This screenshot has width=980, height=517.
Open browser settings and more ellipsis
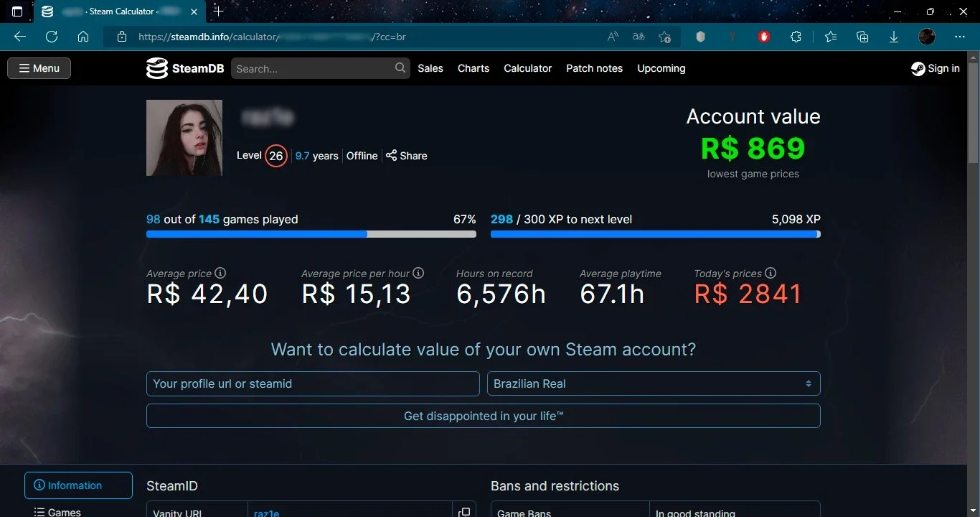pos(960,37)
